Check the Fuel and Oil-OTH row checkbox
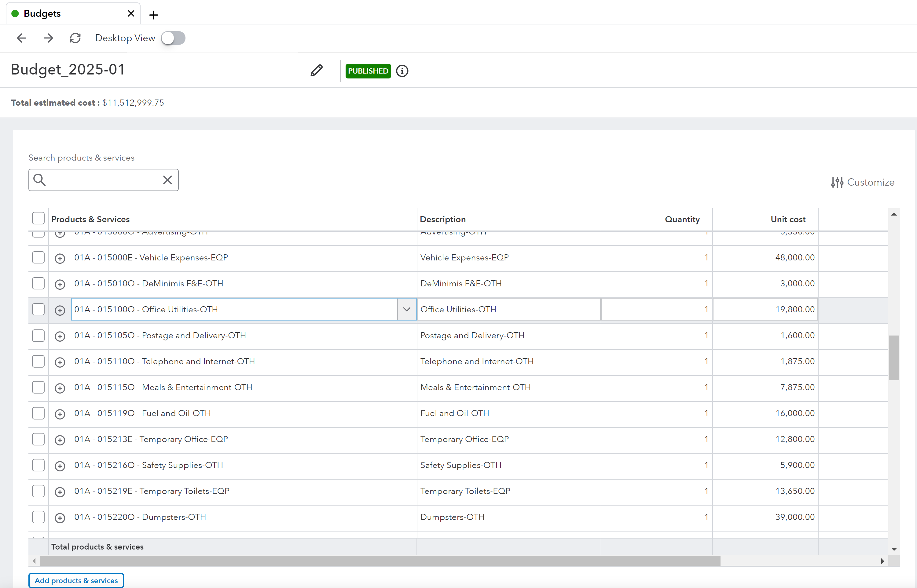The image size is (917, 588). click(x=38, y=413)
